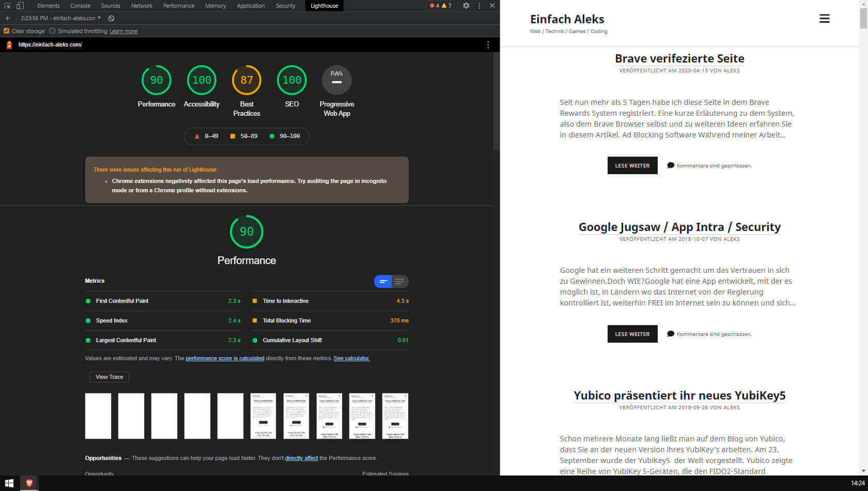Click the Time to Interactive metric row
Viewport: 868px width, 491px height.
(330, 301)
